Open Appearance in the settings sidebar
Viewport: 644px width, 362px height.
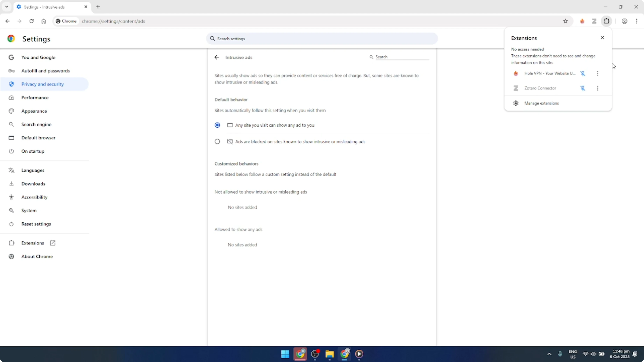[x=34, y=111]
